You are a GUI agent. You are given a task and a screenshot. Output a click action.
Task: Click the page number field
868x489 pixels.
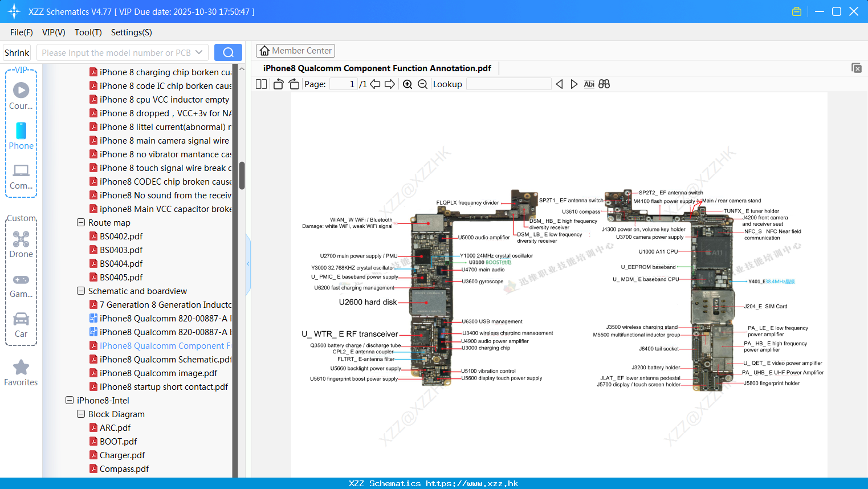click(343, 84)
